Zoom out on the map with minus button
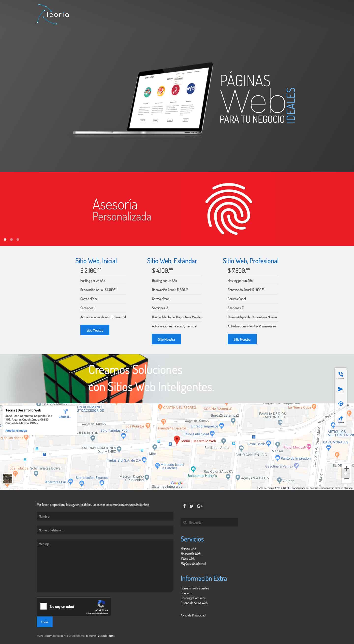This screenshot has height=644, width=354. 346,479
